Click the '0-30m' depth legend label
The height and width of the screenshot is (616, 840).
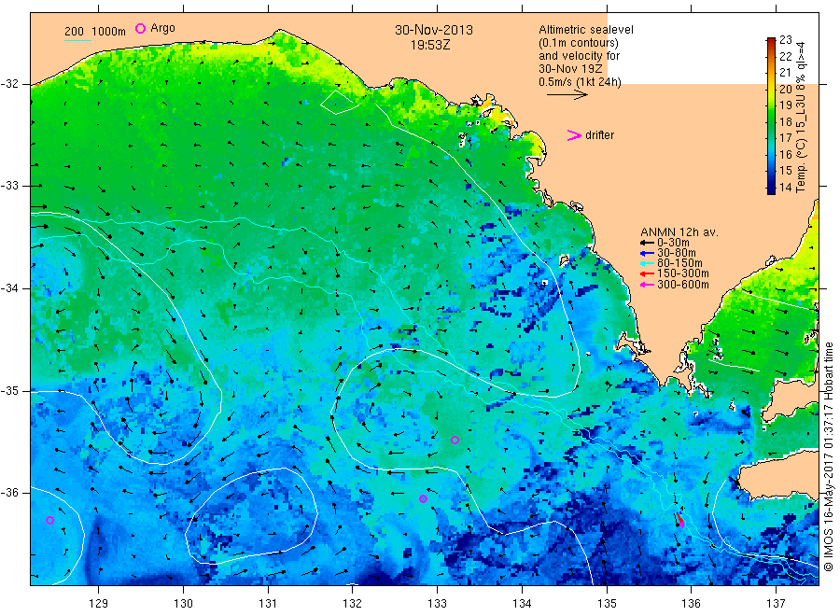coord(673,243)
